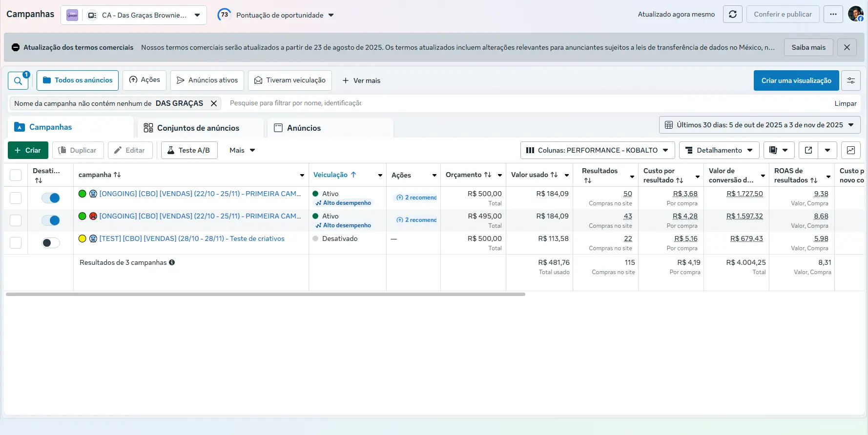Open the reports icon dropdown
Viewport: 868px width, 435px height.
click(x=779, y=150)
